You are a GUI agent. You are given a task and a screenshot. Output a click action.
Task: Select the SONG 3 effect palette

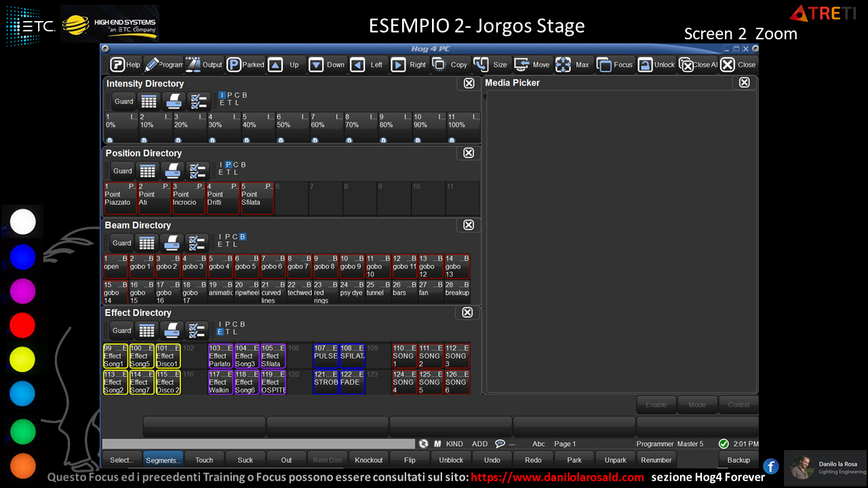(456, 356)
